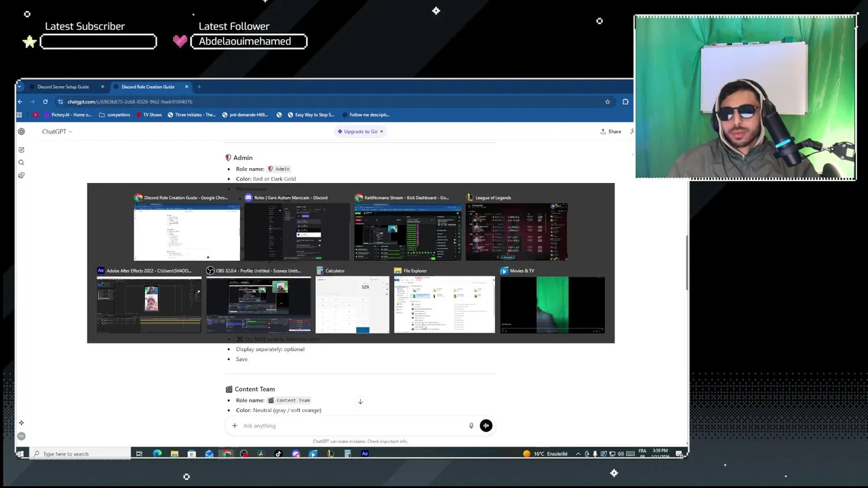Click the plus attach icon in the prompt box
Screen dimensions: 868x488
point(235,426)
